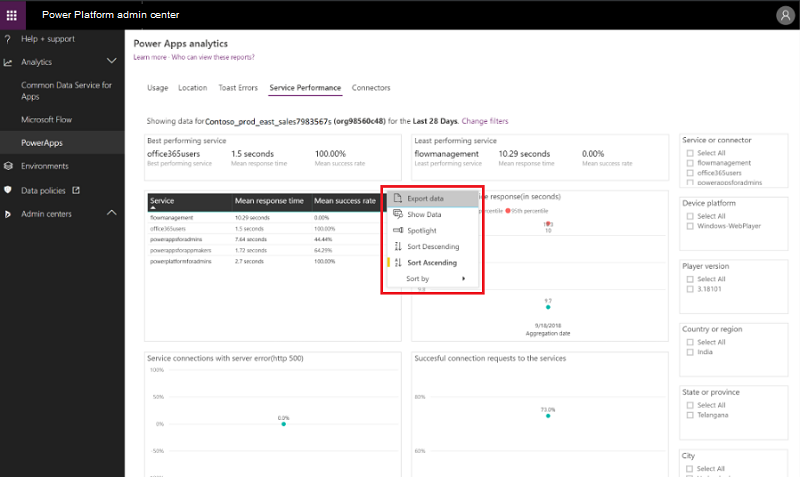Click the Admin centers icon in sidebar
This screenshot has height=477, width=800.
click(x=8, y=214)
